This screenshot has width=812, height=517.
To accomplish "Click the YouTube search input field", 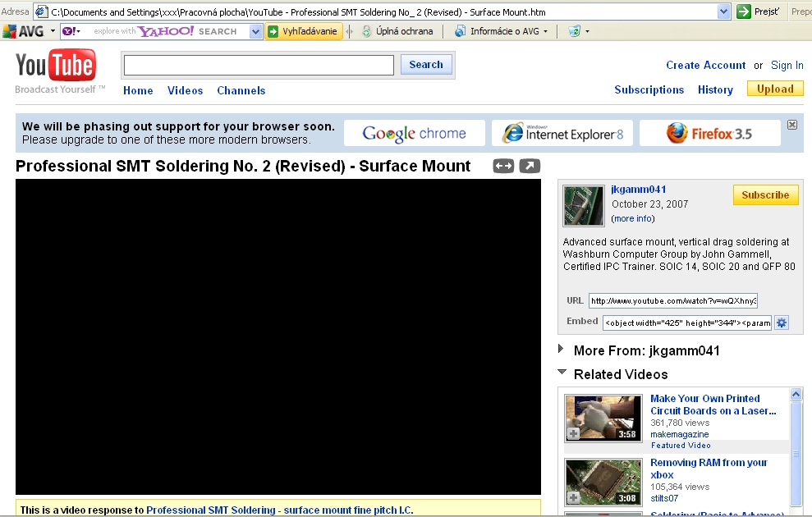I will [259, 65].
